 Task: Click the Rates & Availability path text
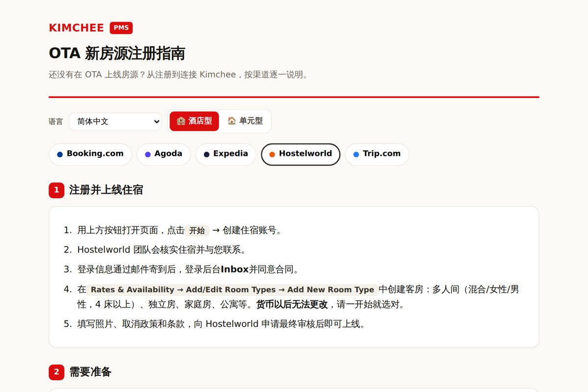pos(232,290)
